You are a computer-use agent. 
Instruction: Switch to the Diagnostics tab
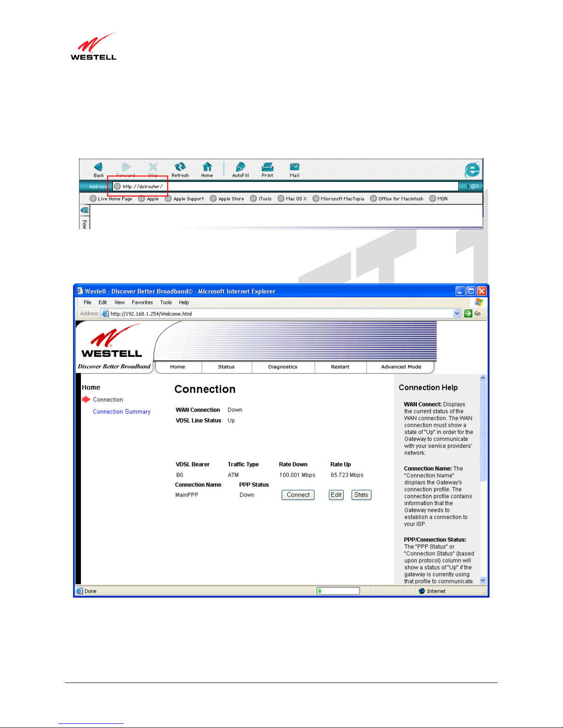[283, 367]
